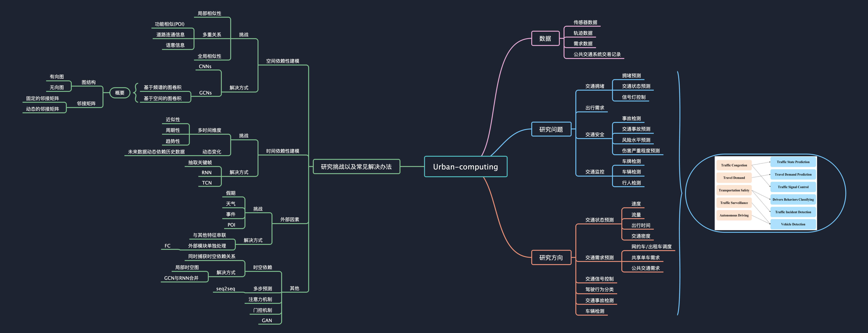868x333 pixels.
Task: Click the TCN topic
Action: pos(207,182)
